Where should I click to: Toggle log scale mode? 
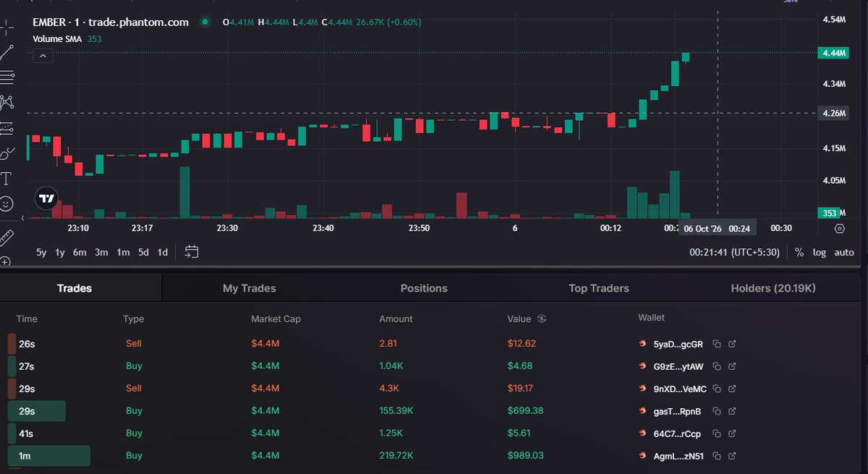tap(819, 253)
